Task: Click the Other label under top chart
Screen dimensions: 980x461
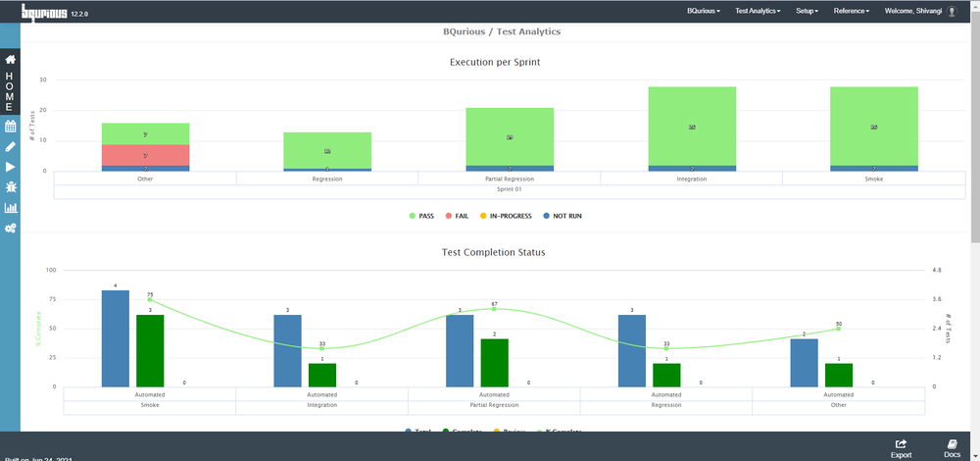Action: [145, 179]
